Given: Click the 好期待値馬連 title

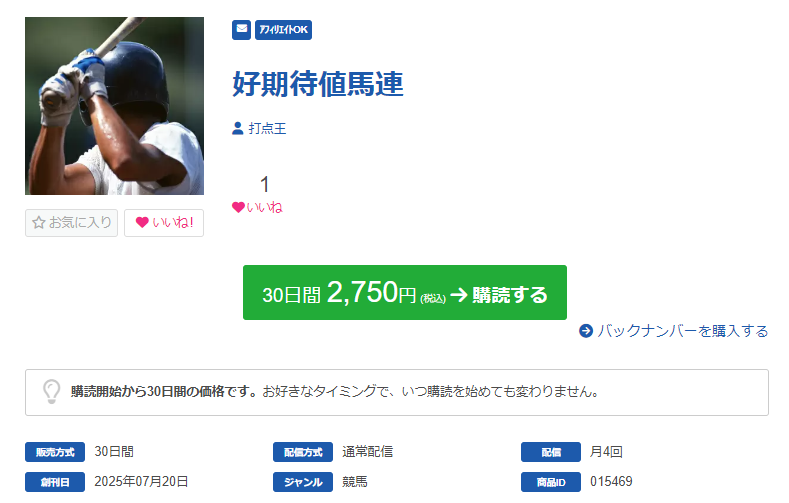Looking at the screenshot, I should tap(318, 84).
